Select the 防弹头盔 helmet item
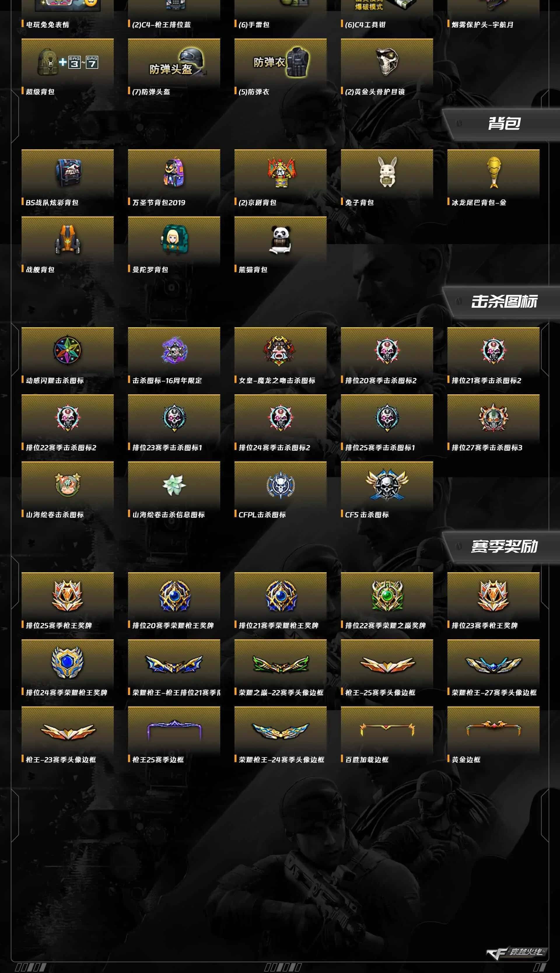This screenshot has height=973, width=560. pyautogui.click(x=174, y=67)
